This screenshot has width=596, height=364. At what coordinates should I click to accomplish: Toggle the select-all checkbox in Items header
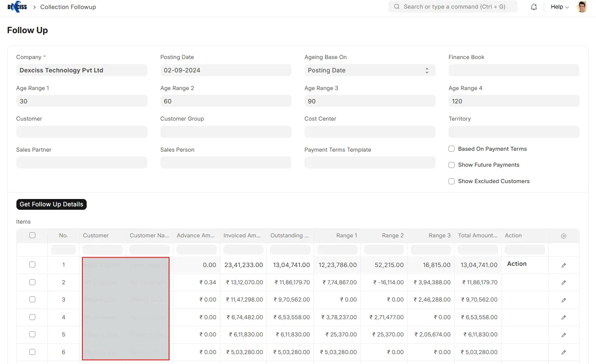32,235
